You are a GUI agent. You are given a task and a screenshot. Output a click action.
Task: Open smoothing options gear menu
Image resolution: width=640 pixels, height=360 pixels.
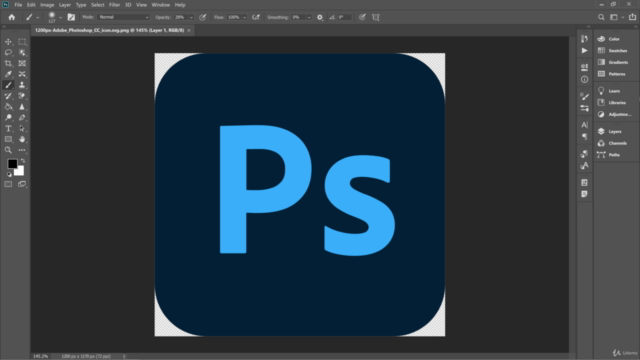tap(320, 17)
